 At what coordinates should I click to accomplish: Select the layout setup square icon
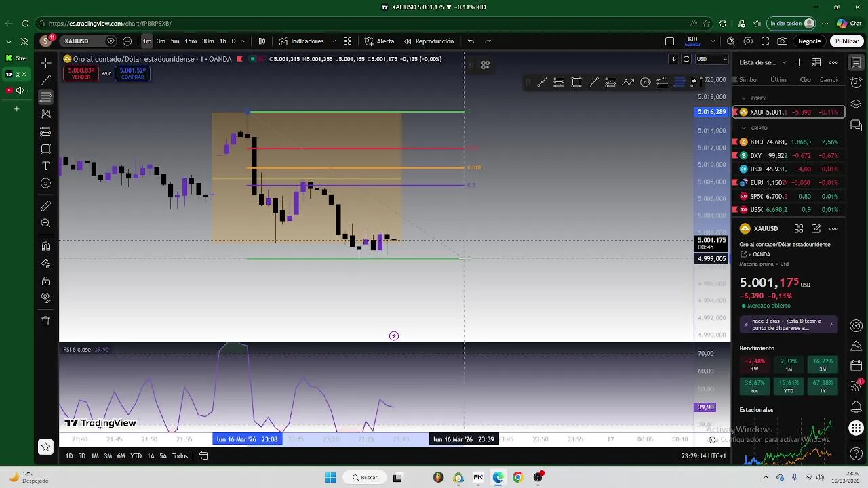[669, 41]
